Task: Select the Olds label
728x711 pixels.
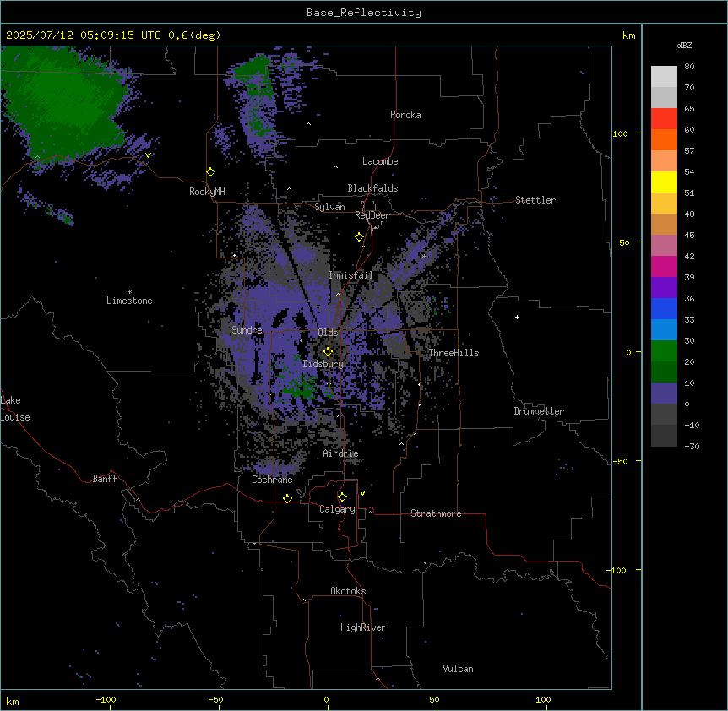Action: point(328,333)
